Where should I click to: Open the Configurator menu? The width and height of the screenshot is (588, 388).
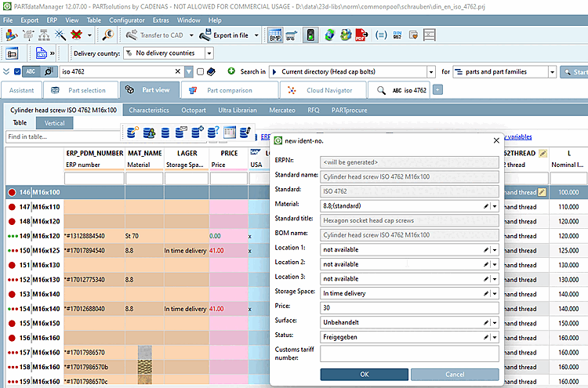click(125, 19)
